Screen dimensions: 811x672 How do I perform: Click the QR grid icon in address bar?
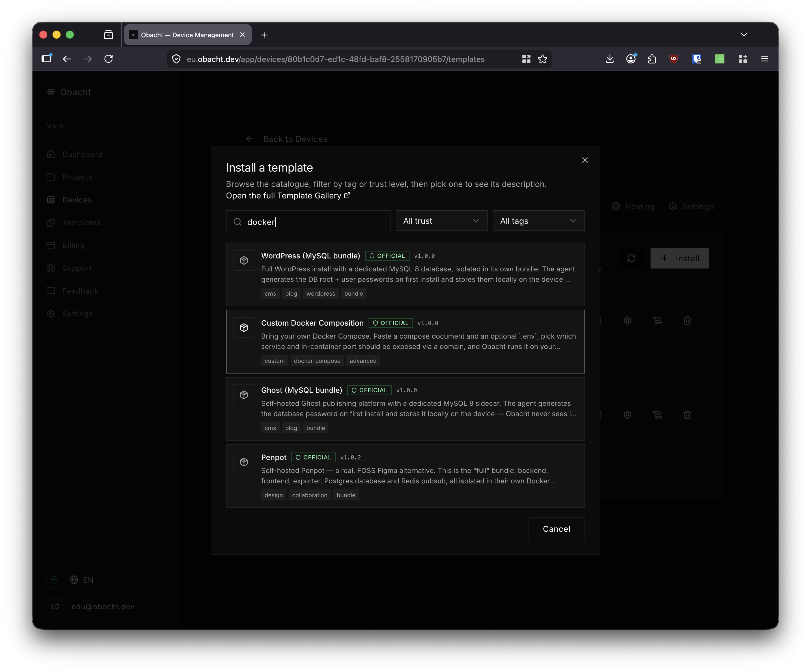tap(526, 59)
